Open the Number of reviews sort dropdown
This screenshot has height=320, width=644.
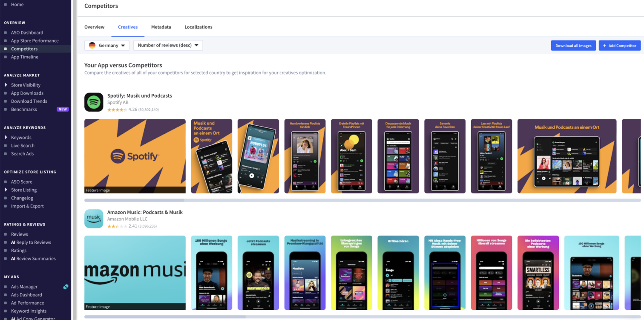168,45
